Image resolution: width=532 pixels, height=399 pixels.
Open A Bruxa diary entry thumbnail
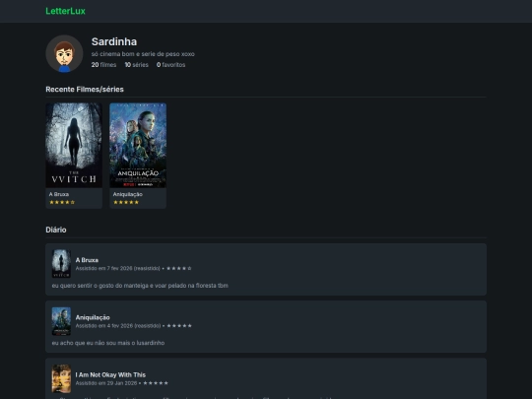click(61, 264)
